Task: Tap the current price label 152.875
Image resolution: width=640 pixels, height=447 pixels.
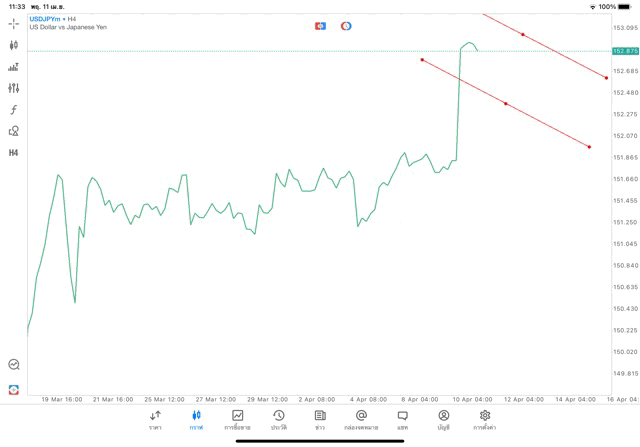Action: [625, 50]
